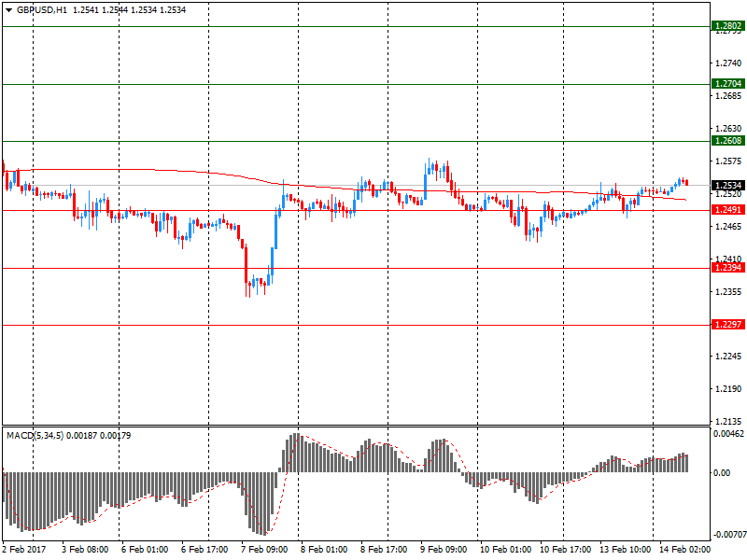
Task: Select the 1.2740 price scale value
Action: (x=728, y=63)
